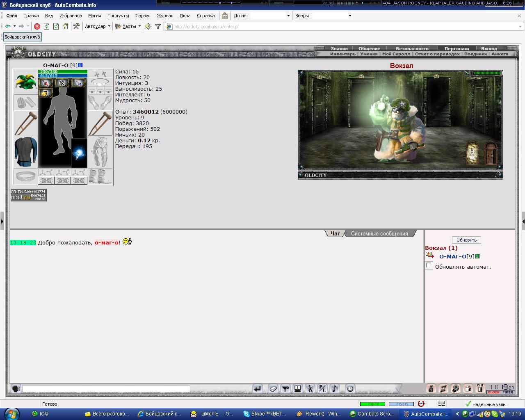Open the Анкета link
The image size is (525, 420).
point(500,54)
